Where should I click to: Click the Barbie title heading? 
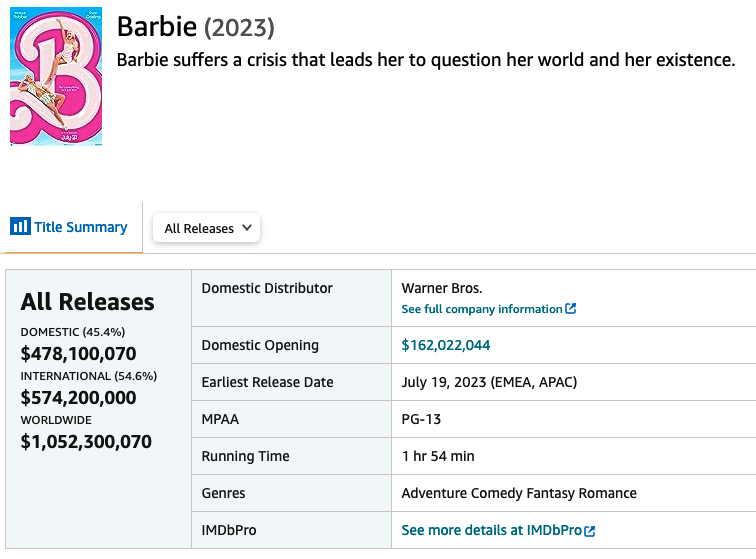156,27
